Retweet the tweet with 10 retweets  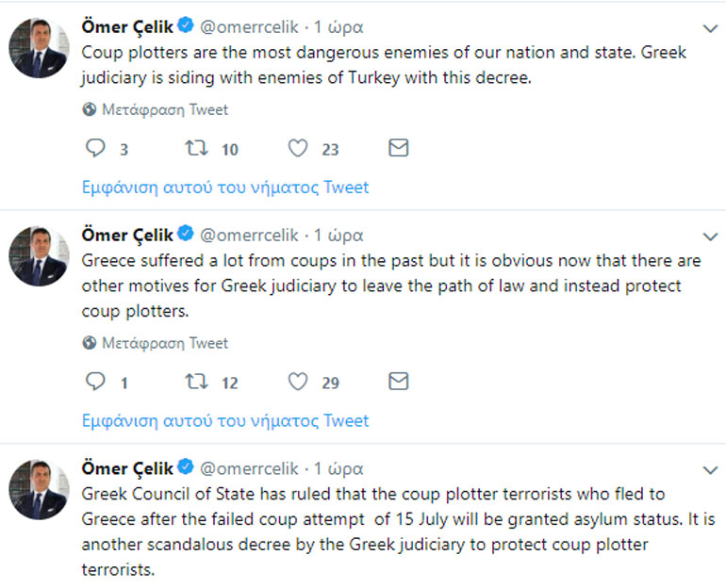click(x=195, y=149)
